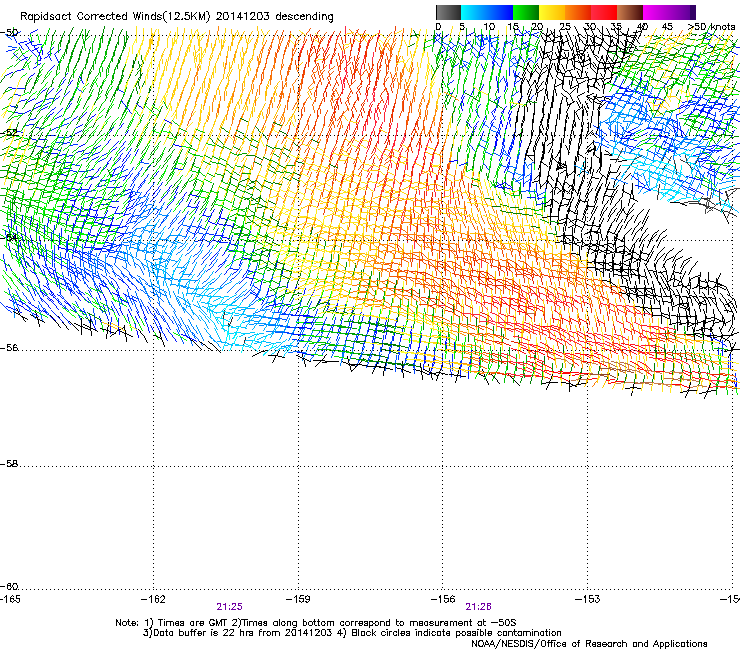The width and height of the screenshot is (740, 650).
Task: Click the purple '21:25' time marker
Action: pyautogui.click(x=229, y=607)
